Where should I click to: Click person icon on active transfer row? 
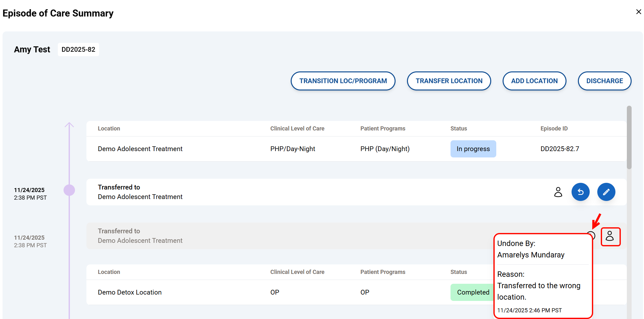coord(558,192)
